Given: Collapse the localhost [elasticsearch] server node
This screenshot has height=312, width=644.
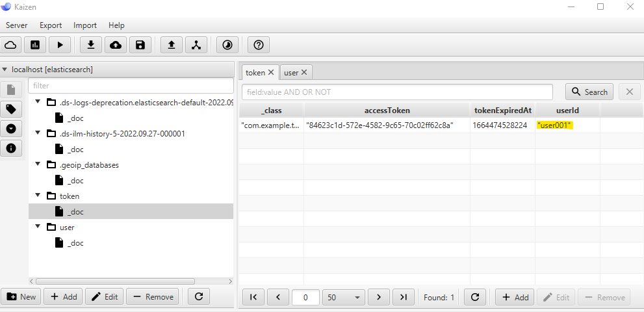Looking at the screenshot, I should pos(5,70).
